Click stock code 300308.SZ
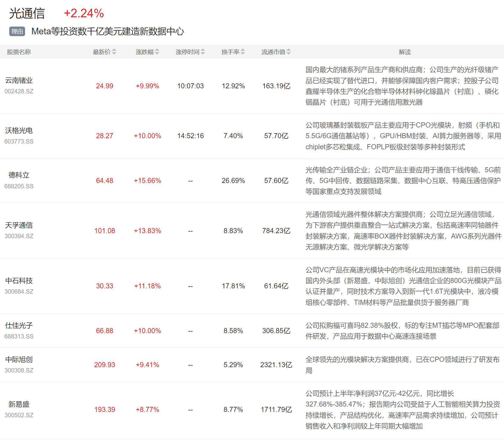Viewport: 504px width, 440px height. pyautogui.click(x=19, y=370)
